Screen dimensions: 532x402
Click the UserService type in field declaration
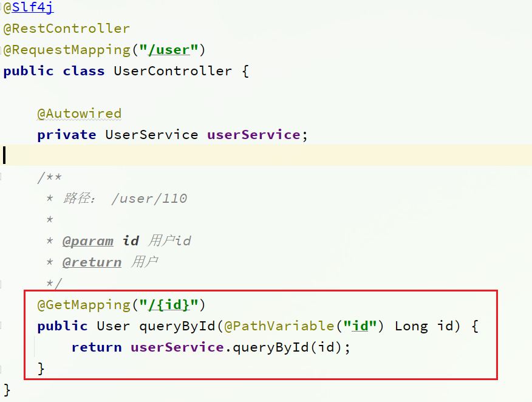[x=151, y=135]
